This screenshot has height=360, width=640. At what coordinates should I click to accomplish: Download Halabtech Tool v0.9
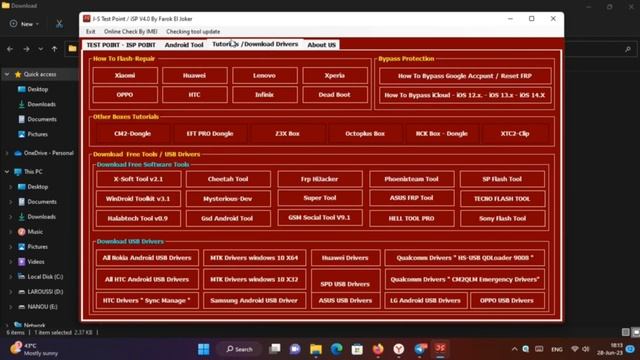[138, 218]
